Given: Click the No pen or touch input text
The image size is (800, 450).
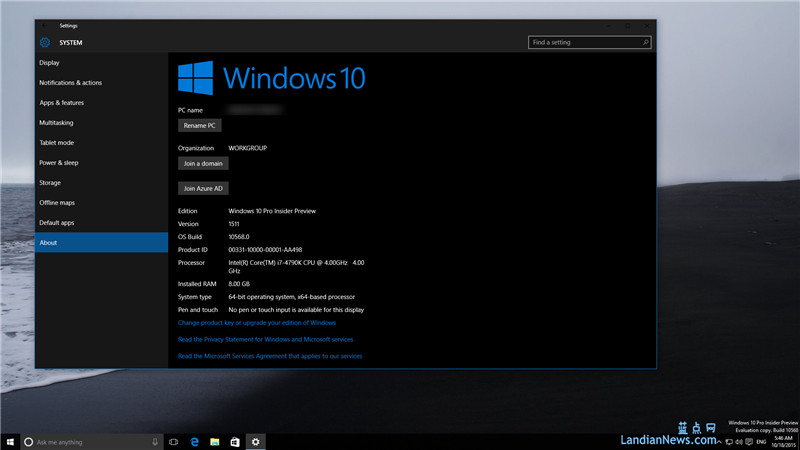Looking at the screenshot, I should 296,310.
